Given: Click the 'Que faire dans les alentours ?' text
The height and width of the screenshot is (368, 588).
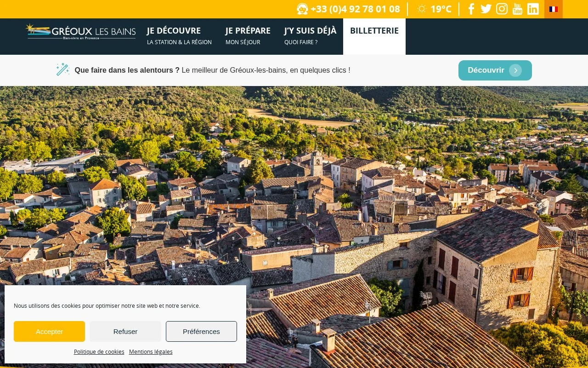Looking at the screenshot, I should tap(127, 70).
